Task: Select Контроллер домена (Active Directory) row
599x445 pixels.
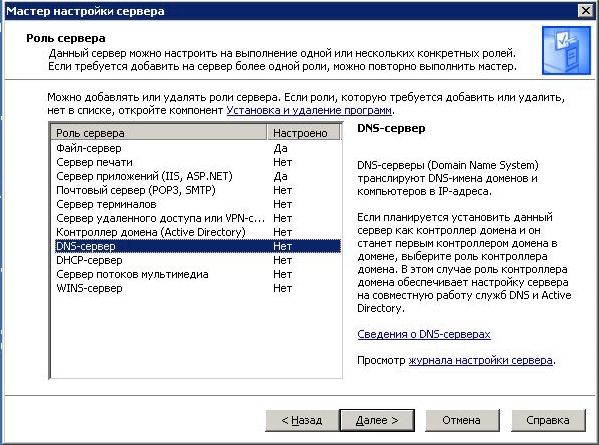Action: pyautogui.click(x=197, y=232)
